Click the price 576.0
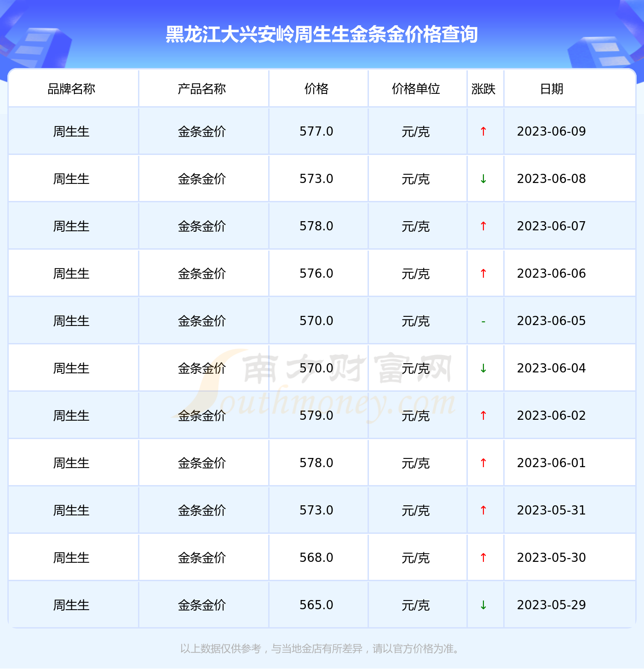 [316, 274]
